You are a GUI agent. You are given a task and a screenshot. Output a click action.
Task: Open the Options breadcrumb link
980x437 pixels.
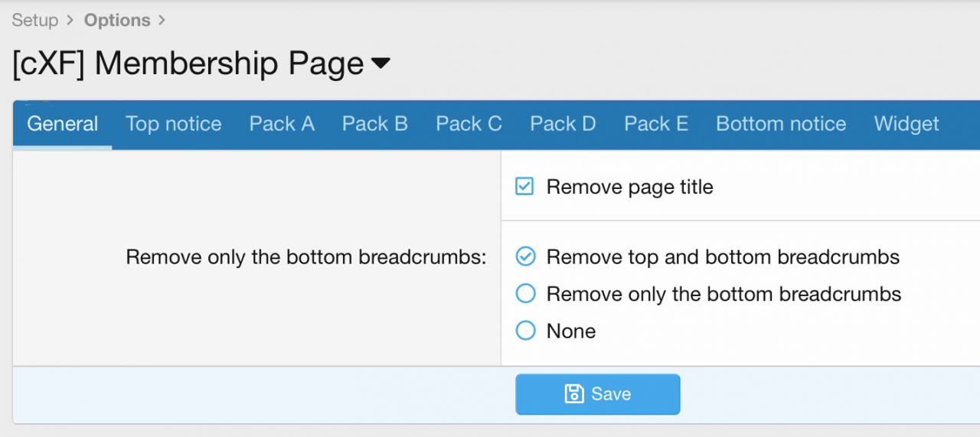117,21
